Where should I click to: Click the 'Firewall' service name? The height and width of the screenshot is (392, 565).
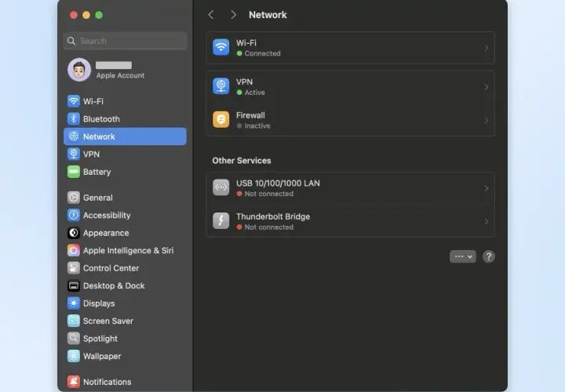click(x=250, y=115)
